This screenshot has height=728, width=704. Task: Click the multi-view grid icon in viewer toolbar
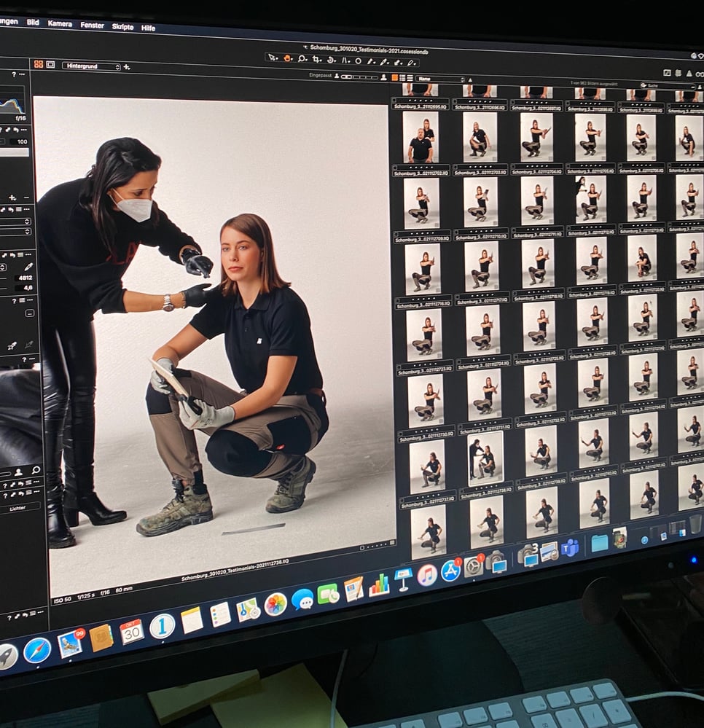(39, 64)
